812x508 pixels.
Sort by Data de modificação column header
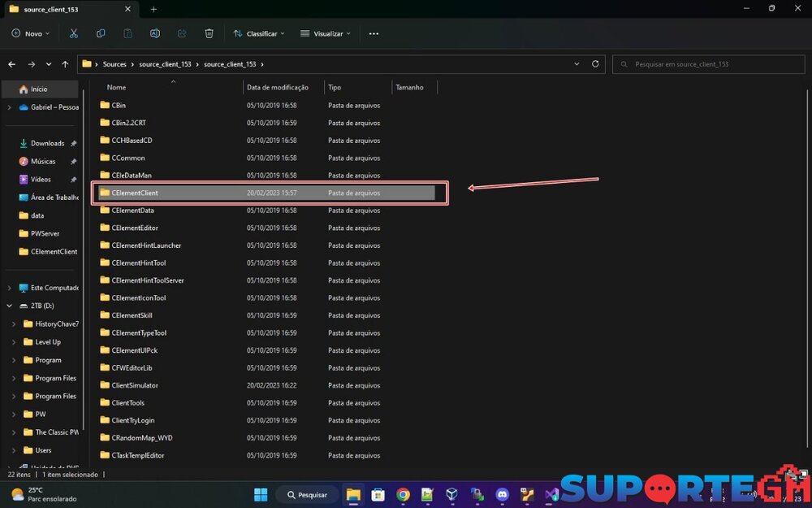pos(278,87)
